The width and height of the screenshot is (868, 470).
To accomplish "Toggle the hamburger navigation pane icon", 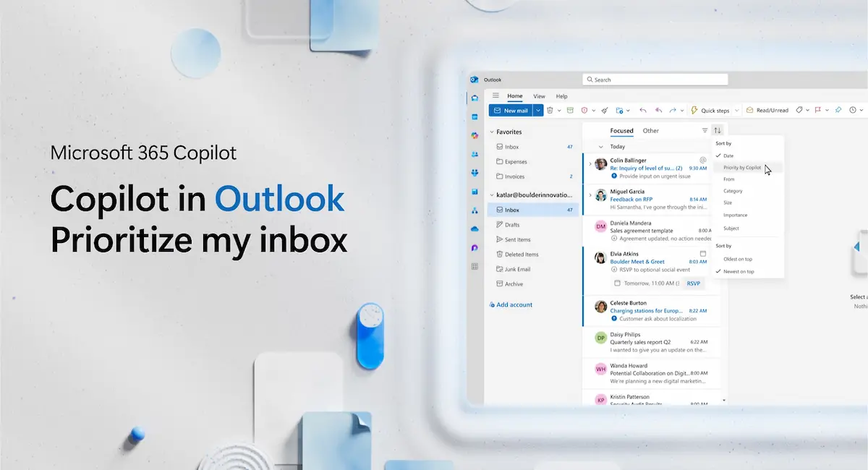I will (495, 95).
